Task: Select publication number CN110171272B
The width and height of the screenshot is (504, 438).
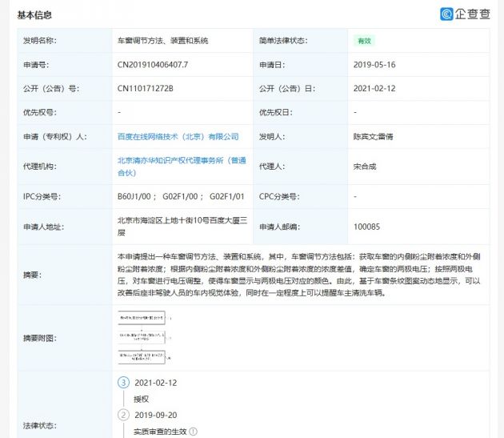Action: pyautogui.click(x=146, y=89)
